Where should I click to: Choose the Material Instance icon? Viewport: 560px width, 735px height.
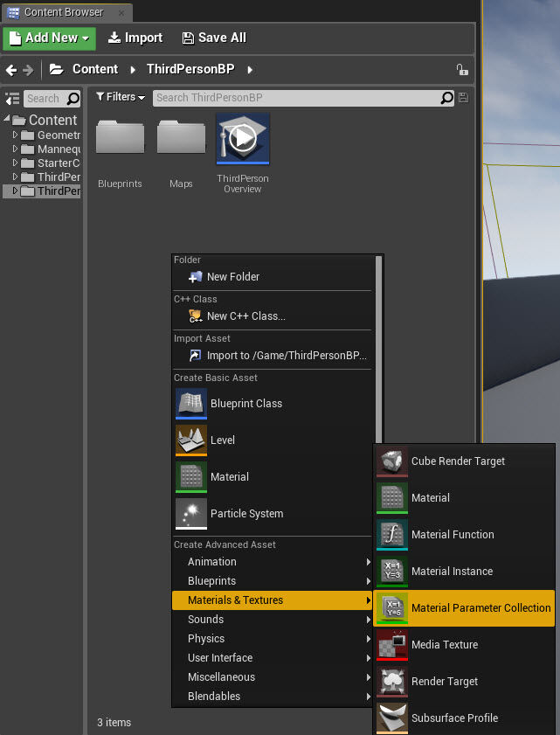pyautogui.click(x=392, y=572)
